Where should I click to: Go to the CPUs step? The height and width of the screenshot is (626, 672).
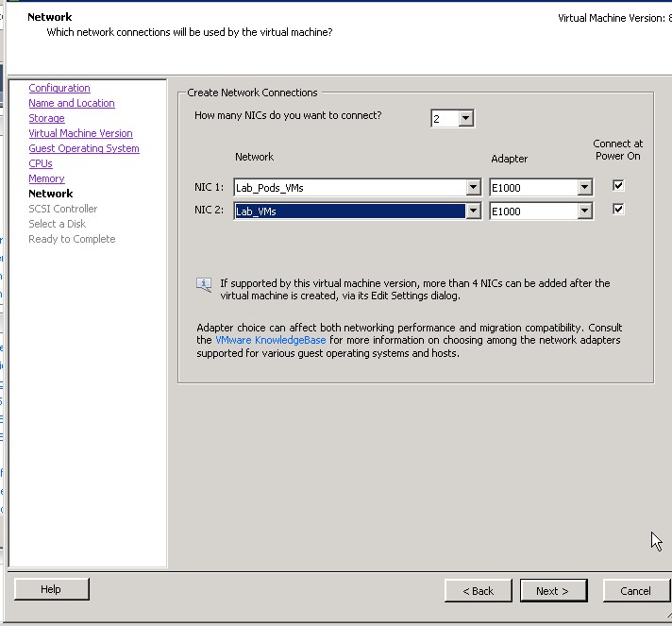click(x=41, y=163)
